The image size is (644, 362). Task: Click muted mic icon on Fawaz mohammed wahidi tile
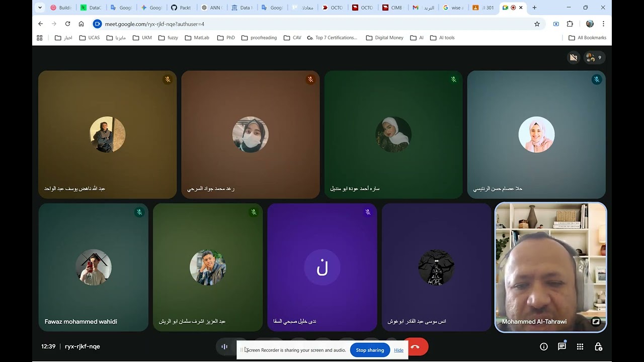[139, 212]
